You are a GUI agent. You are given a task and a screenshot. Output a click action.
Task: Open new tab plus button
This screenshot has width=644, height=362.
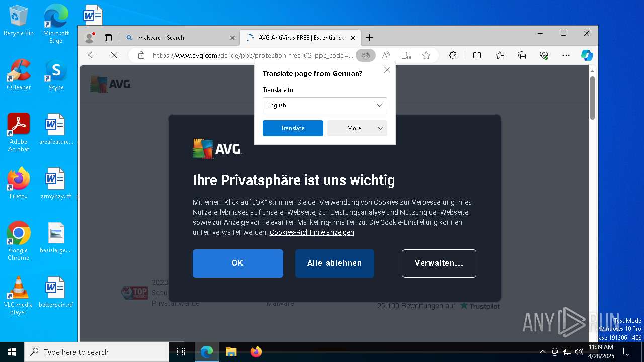point(369,38)
